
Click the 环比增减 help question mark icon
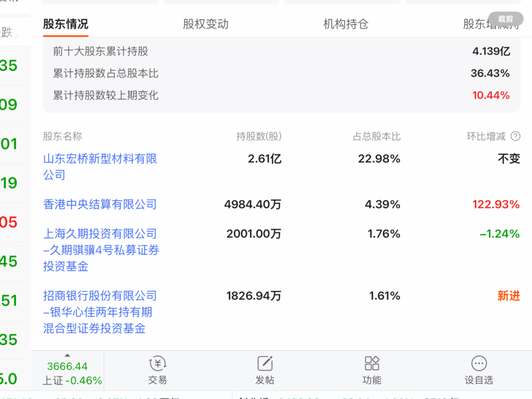pos(515,137)
